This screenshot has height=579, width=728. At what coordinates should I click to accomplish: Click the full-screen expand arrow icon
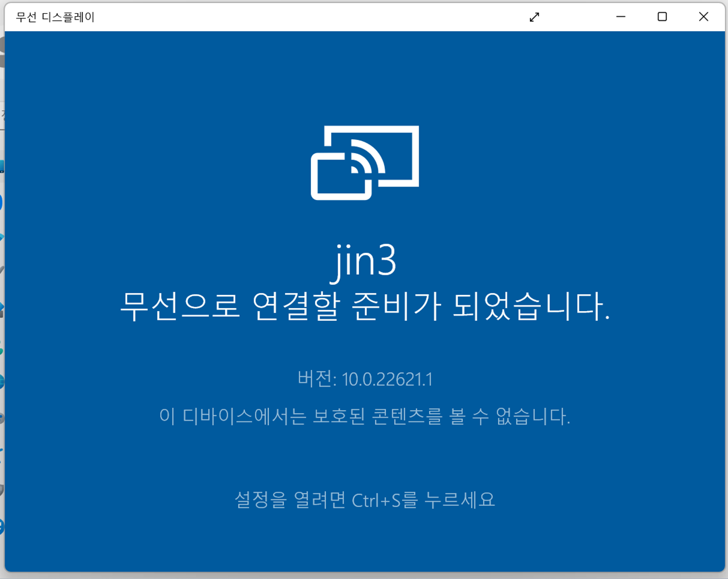534,17
